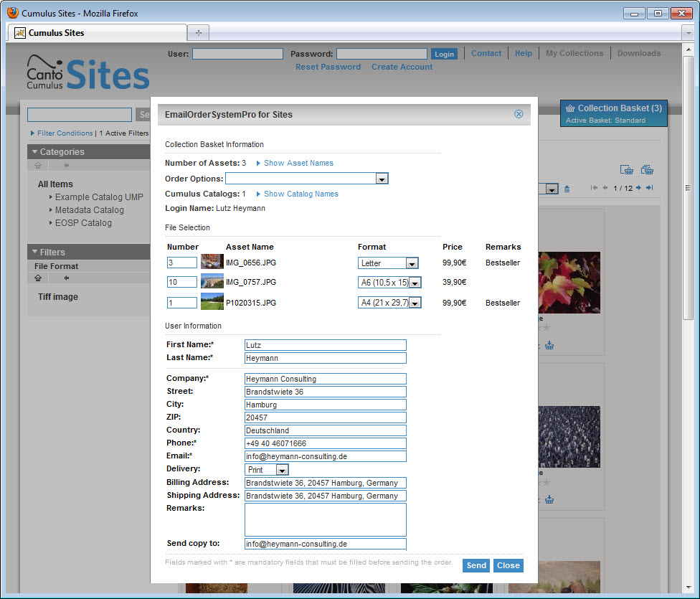Open My Collections
This screenshot has height=599, width=700.
click(x=574, y=53)
